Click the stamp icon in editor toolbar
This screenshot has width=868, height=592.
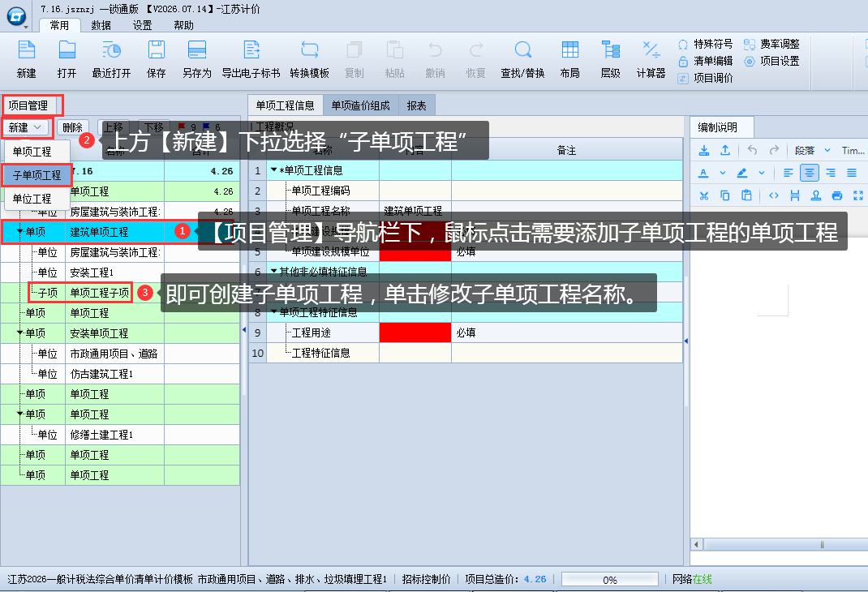[816, 195]
